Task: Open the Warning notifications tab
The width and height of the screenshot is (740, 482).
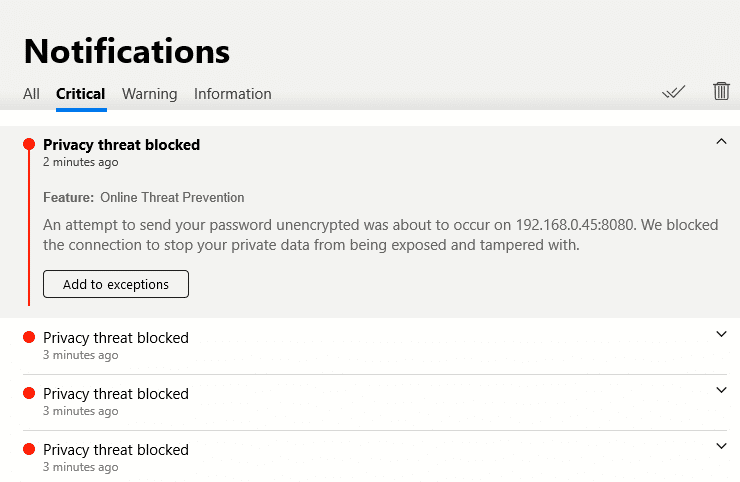Action: point(149,94)
